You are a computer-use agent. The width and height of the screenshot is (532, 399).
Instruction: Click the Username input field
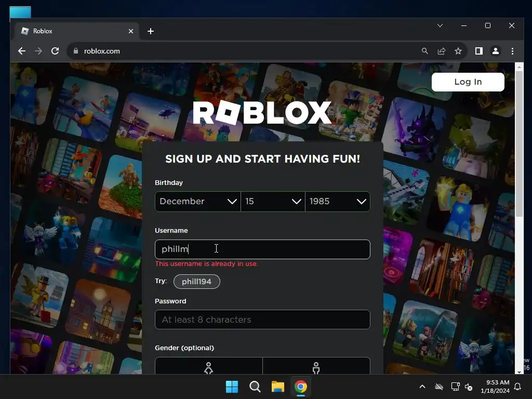coord(262,249)
